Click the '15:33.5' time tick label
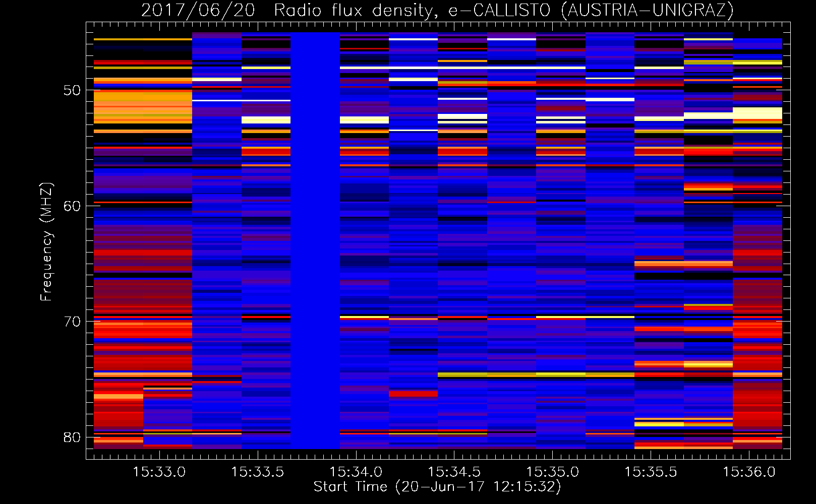 257,472
